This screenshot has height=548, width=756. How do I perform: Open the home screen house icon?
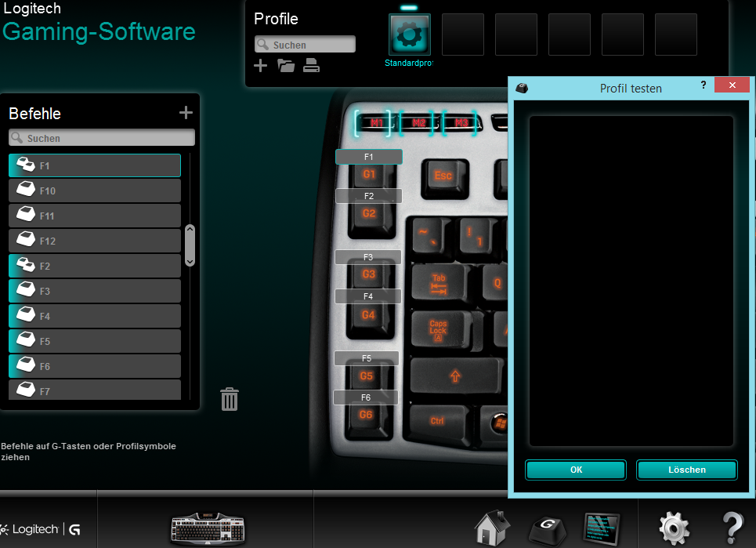point(492,528)
